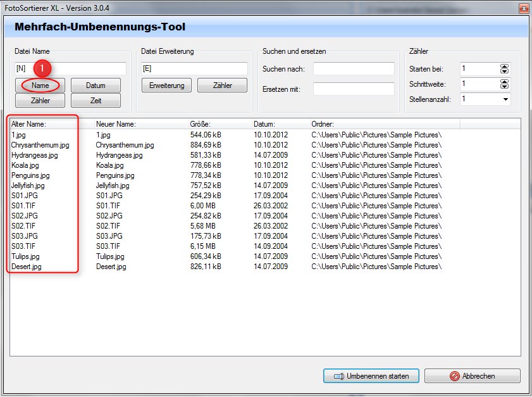532x397 pixels.
Task: Click the new name Desert.jpg cell
Action: tap(111, 267)
